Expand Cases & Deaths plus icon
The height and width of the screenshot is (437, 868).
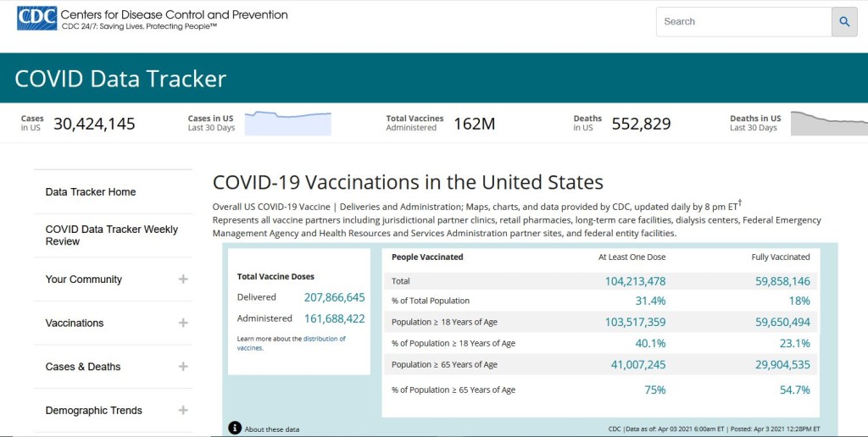[x=183, y=367]
